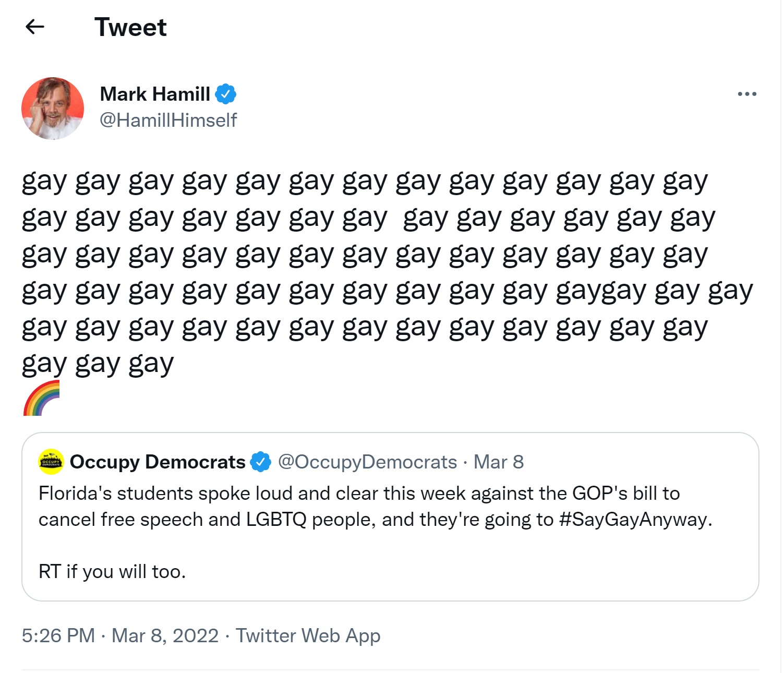Open Mark Hamill's profile picture
The height and width of the screenshot is (673, 784).
[53, 108]
